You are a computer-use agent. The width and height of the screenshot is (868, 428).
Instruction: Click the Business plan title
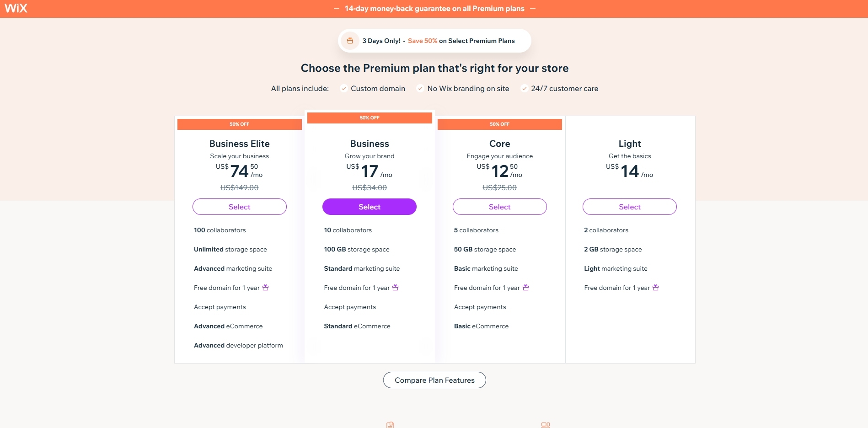click(x=370, y=144)
